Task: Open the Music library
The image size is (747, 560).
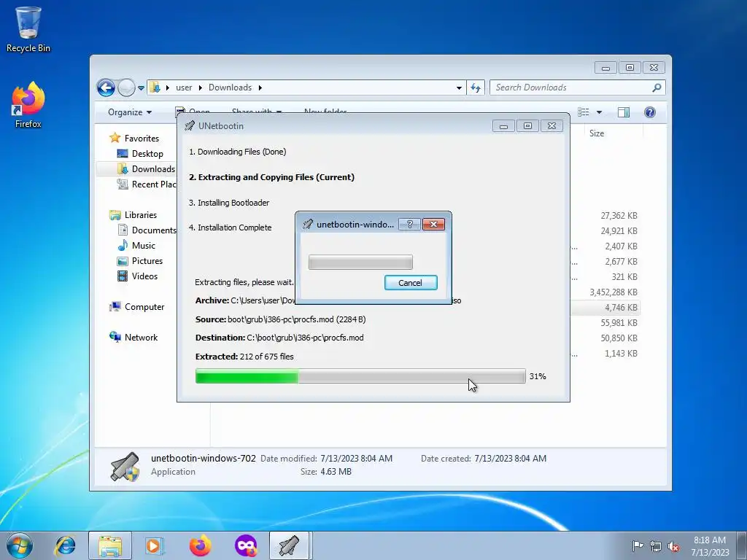Action: pos(144,246)
